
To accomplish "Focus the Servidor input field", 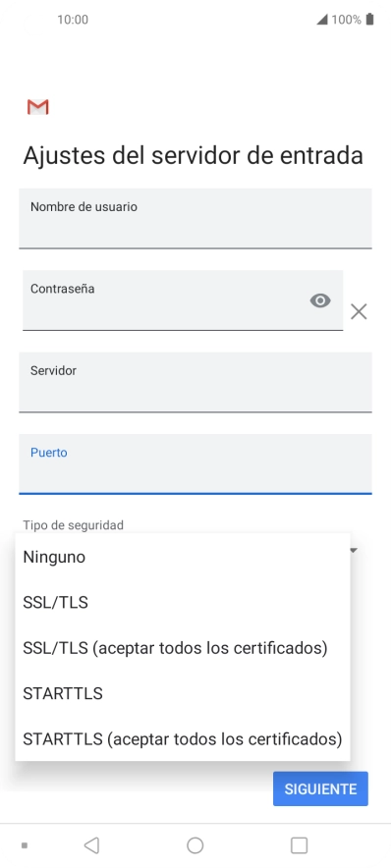I will 195,383.
